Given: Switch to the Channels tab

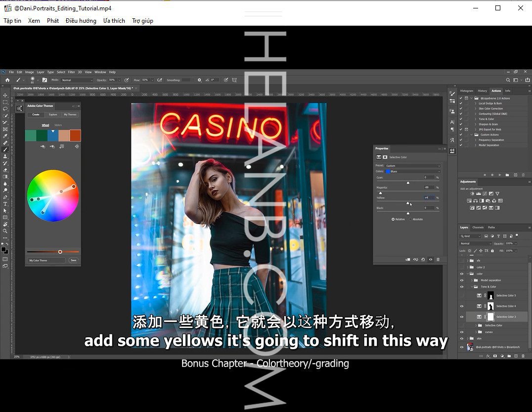Looking at the screenshot, I should click(478, 228).
